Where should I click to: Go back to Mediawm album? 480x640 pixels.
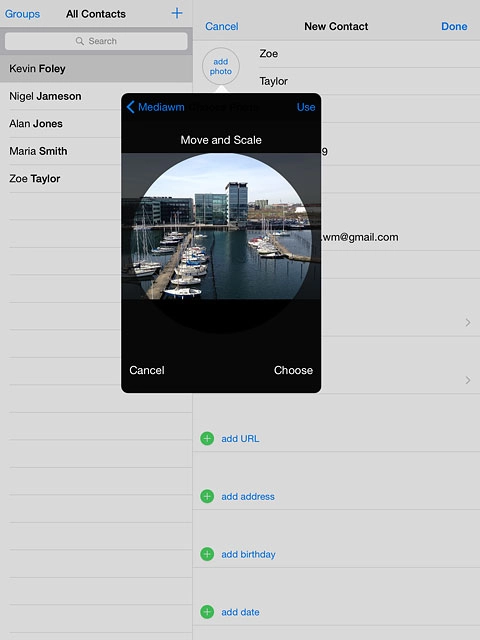(156, 107)
